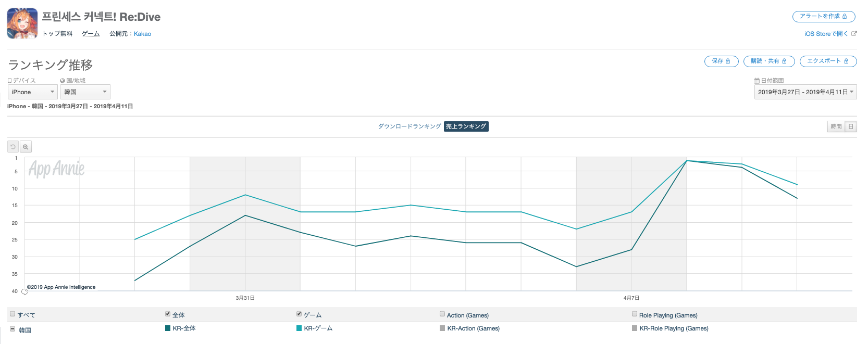Switch to ダウンロードランキング tab
868x344 pixels.
pyautogui.click(x=410, y=126)
